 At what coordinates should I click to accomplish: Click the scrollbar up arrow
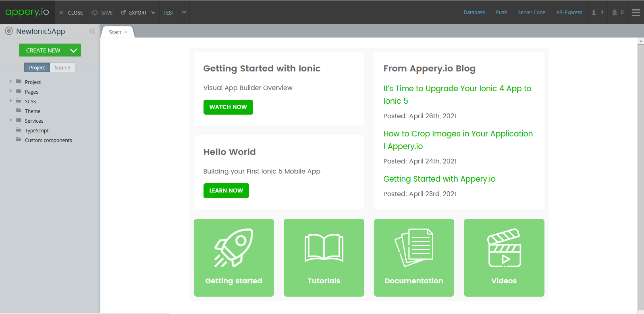(x=641, y=41)
